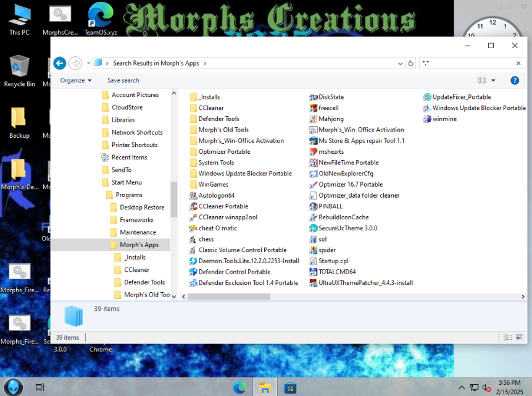
Task: Select the Recycle Bin desktop icon
Action: pos(19,71)
